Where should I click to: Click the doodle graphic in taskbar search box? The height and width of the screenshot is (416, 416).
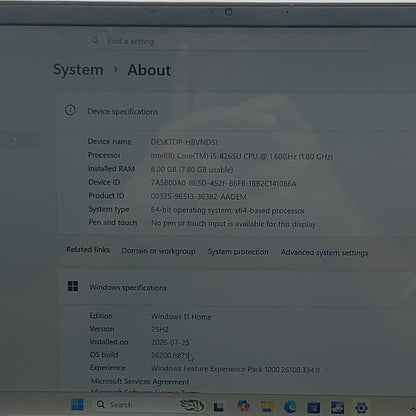(192, 405)
